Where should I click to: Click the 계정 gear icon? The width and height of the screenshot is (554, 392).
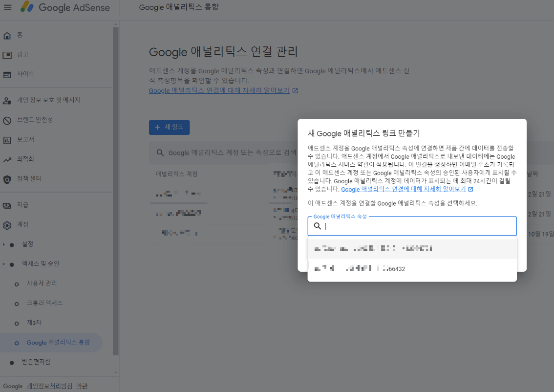click(x=7, y=225)
